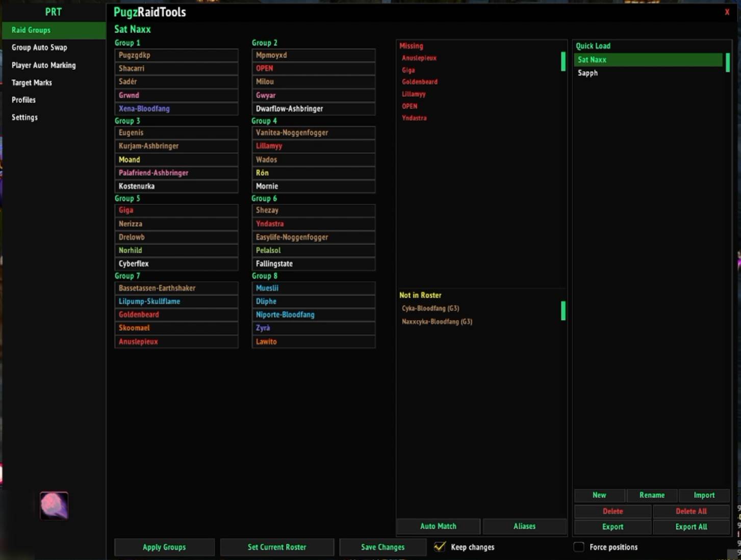Click the Giga slot in Group 5
Image resolution: width=741 pixels, height=560 pixels.
click(176, 210)
